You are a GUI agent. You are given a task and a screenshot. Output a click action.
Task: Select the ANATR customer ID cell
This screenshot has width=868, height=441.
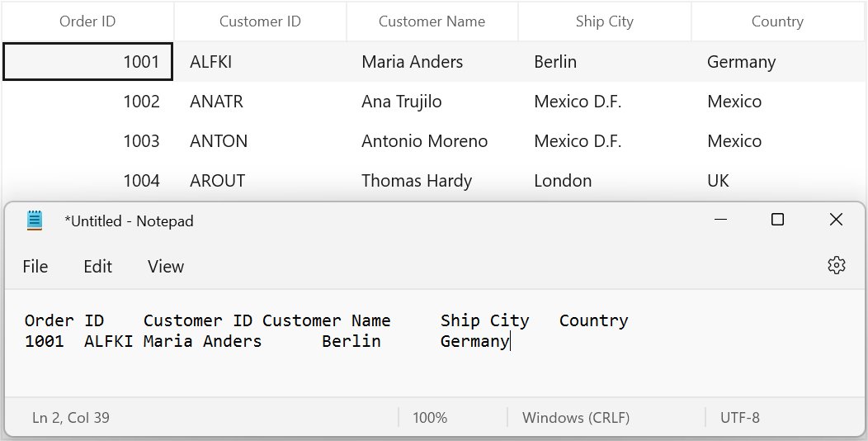(260, 102)
